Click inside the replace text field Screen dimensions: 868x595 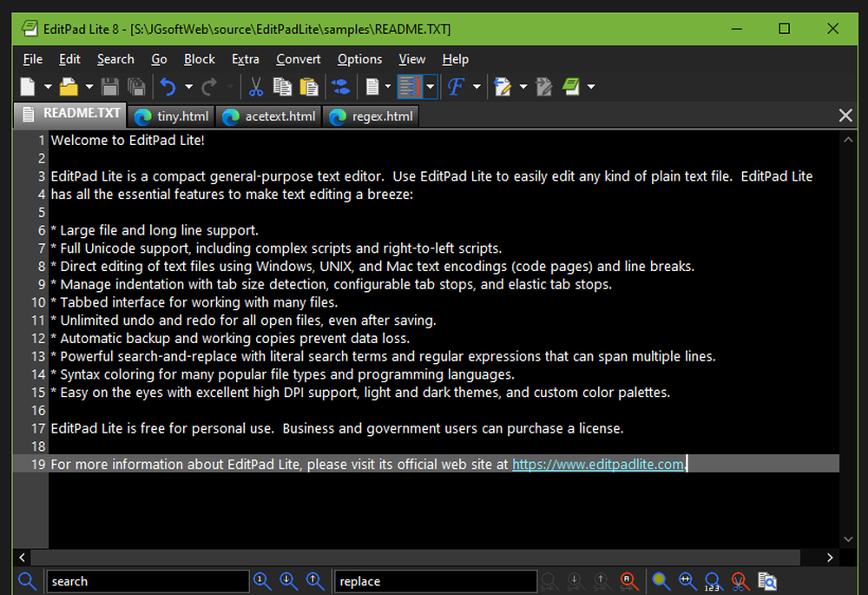[435, 581]
